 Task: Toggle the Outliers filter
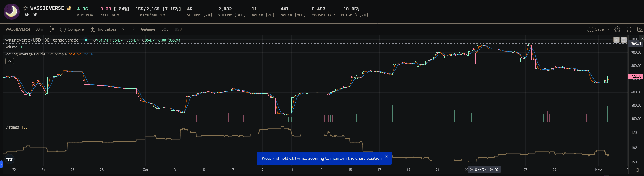tap(148, 29)
